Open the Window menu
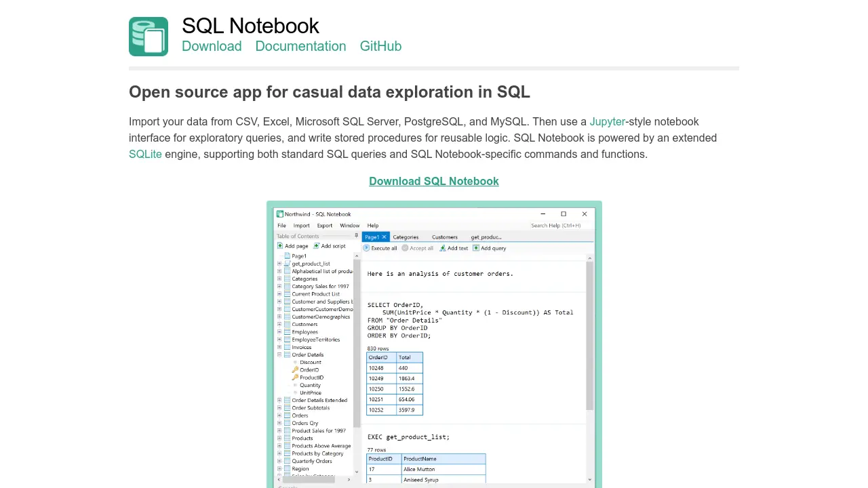The height and width of the screenshot is (488, 868). coord(350,226)
